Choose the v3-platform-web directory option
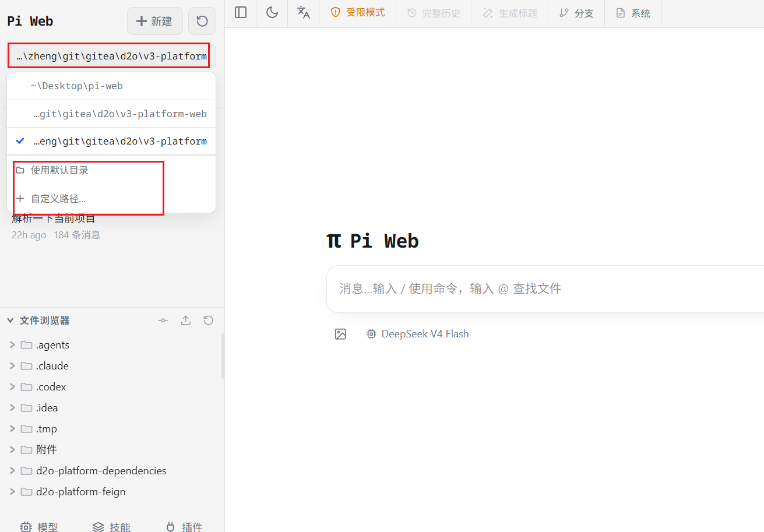This screenshot has width=764, height=532. 111,114
